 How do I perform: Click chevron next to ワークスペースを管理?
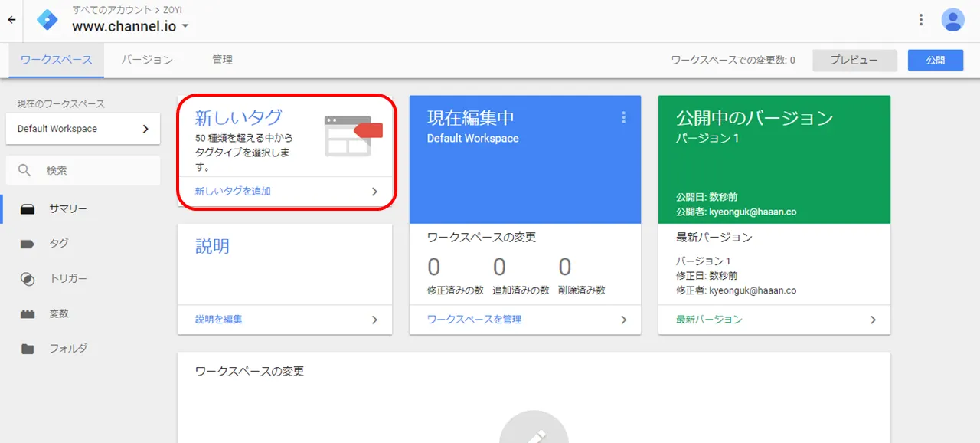tap(623, 320)
